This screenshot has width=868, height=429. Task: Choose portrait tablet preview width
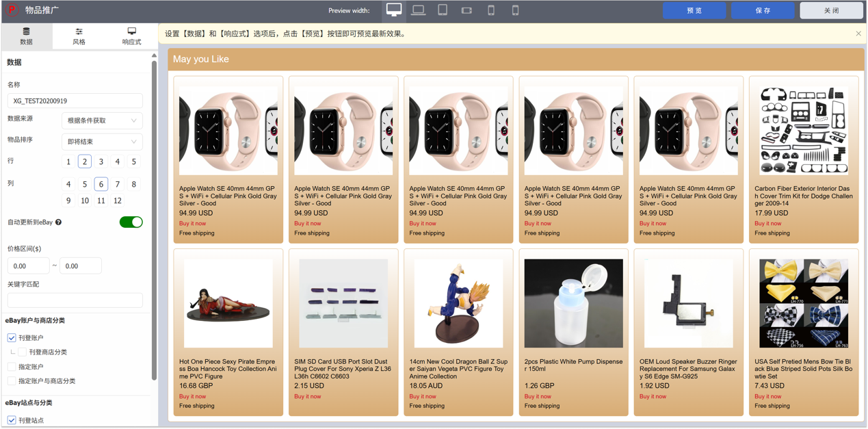coord(443,10)
